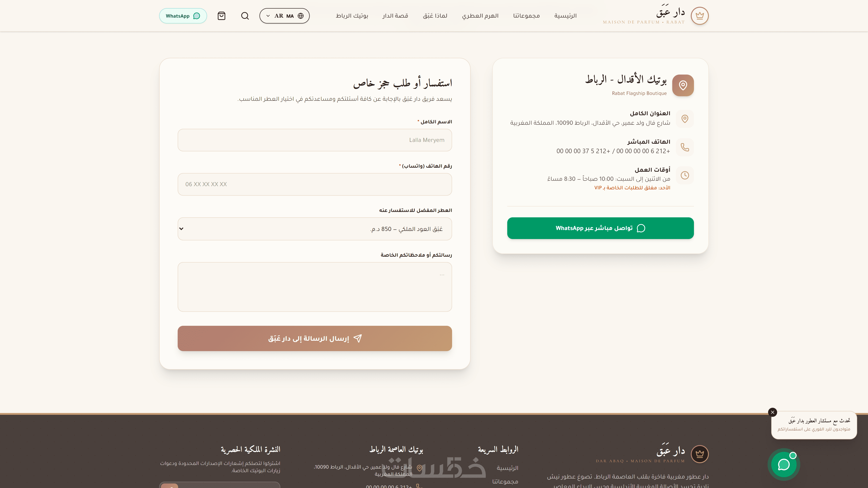
Task: Open the floating green WhatsApp chat bubble
Action: [x=784, y=465]
